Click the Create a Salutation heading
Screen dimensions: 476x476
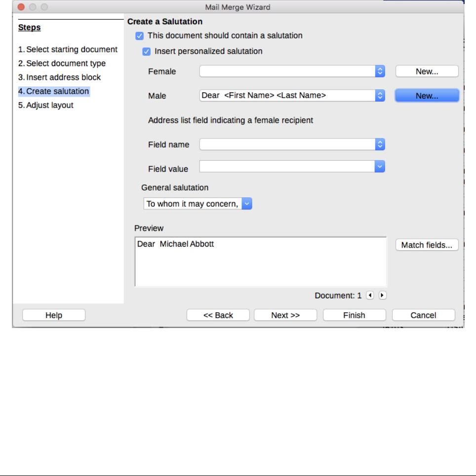click(x=165, y=22)
